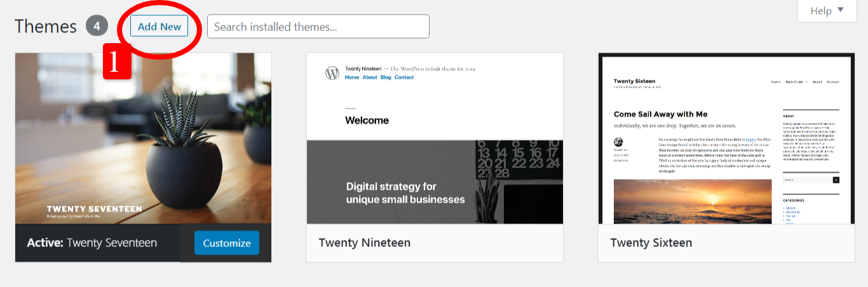
Task: Click the Active: Twenty Seventeen label
Action: (x=92, y=243)
